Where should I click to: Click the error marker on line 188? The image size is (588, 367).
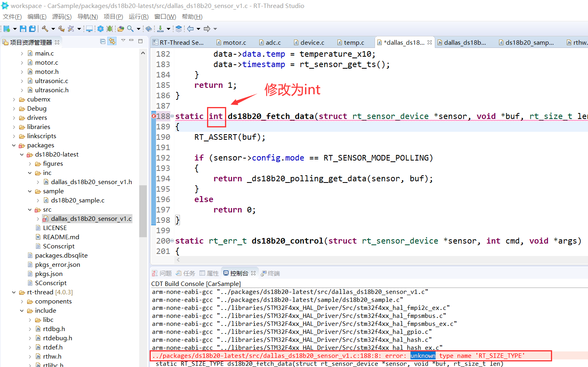coord(154,116)
